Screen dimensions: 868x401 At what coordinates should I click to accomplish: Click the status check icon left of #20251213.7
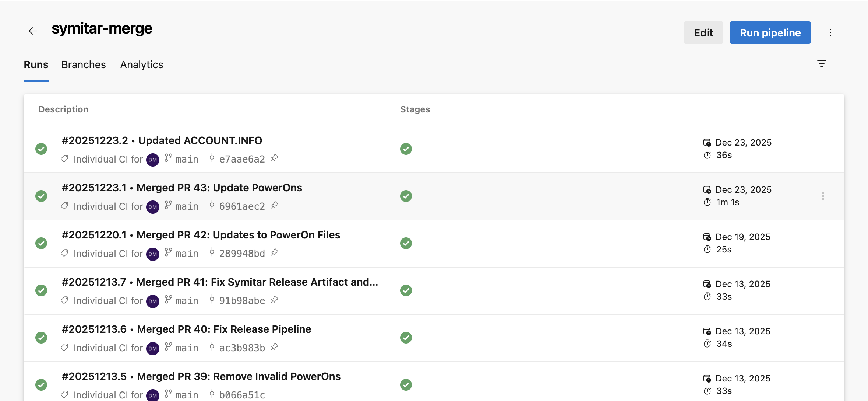pyautogui.click(x=41, y=290)
